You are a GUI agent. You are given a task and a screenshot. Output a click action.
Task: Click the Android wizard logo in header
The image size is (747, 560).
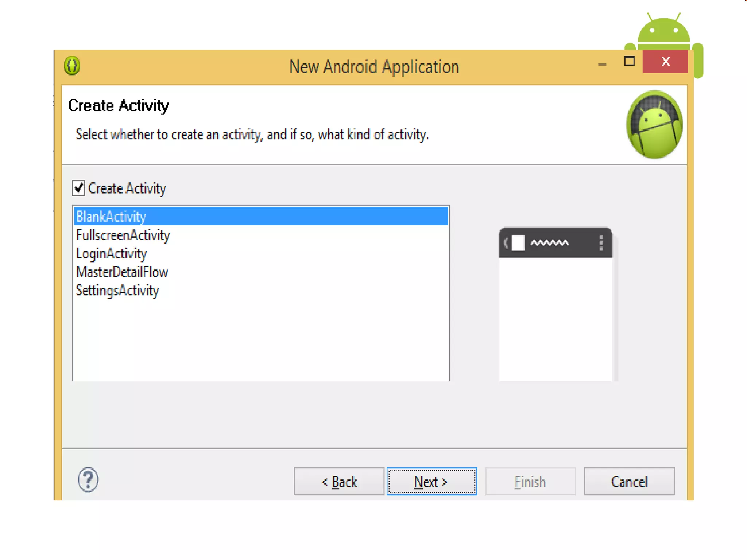654,125
